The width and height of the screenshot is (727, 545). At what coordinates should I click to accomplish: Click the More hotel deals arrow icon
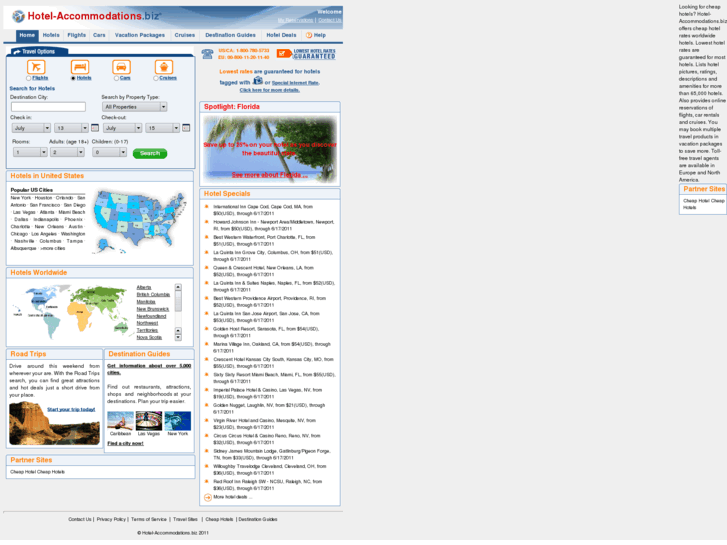(208, 498)
